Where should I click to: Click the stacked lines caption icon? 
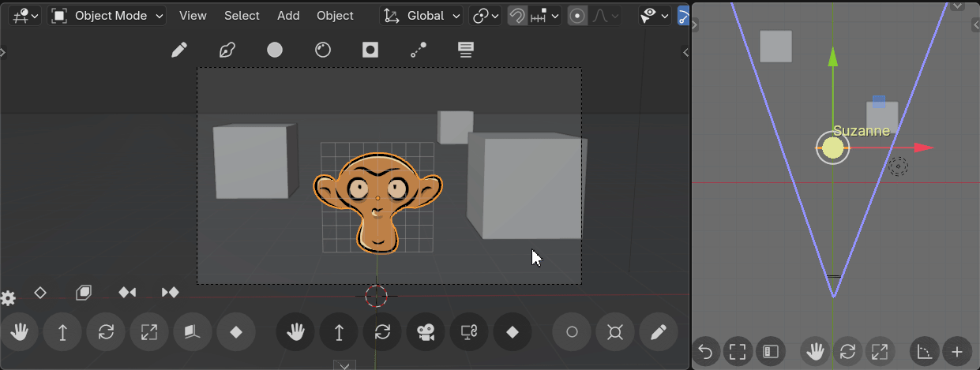click(x=466, y=50)
